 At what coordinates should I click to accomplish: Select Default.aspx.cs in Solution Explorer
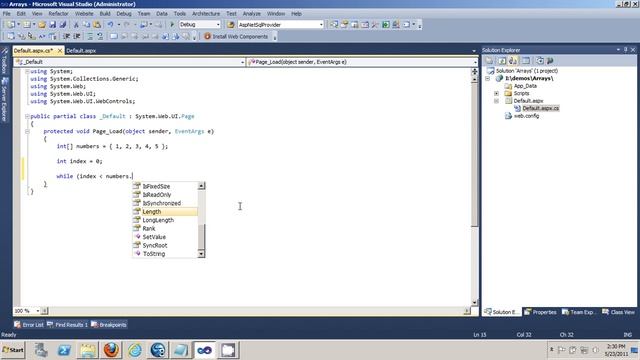(x=540, y=108)
